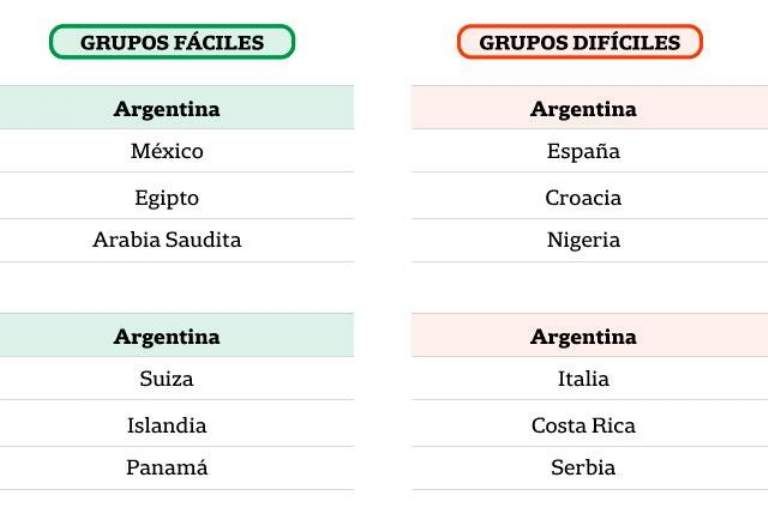Click the GRUPOS DIFÍCILES orange badge
Viewport: 768px width, 513px height.
580,42
